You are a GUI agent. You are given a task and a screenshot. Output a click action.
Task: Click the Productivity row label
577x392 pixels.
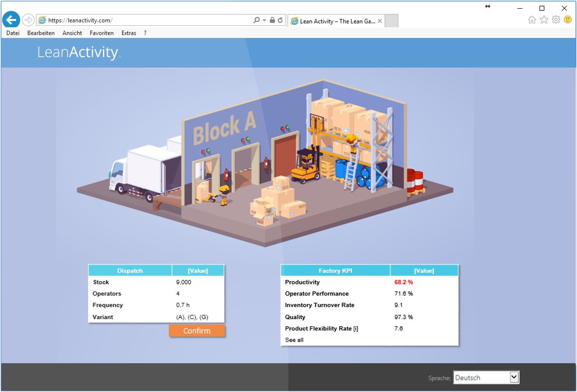tap(302, 282)
